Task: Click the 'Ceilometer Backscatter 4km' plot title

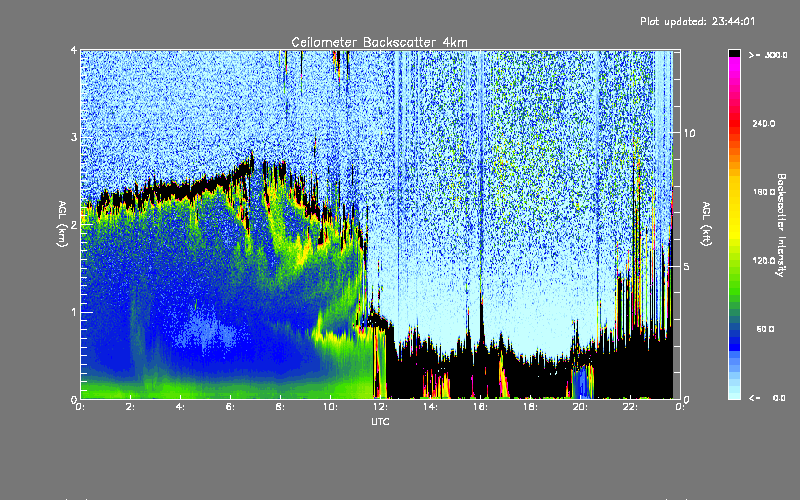Action: 379,42
